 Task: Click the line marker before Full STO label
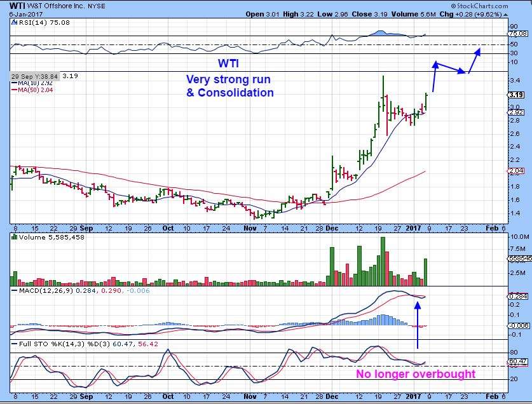point(14,344)
